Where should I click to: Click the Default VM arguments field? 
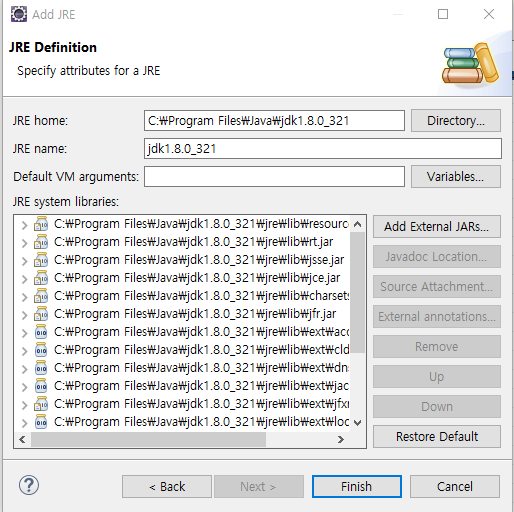click(x=274, y=176)
